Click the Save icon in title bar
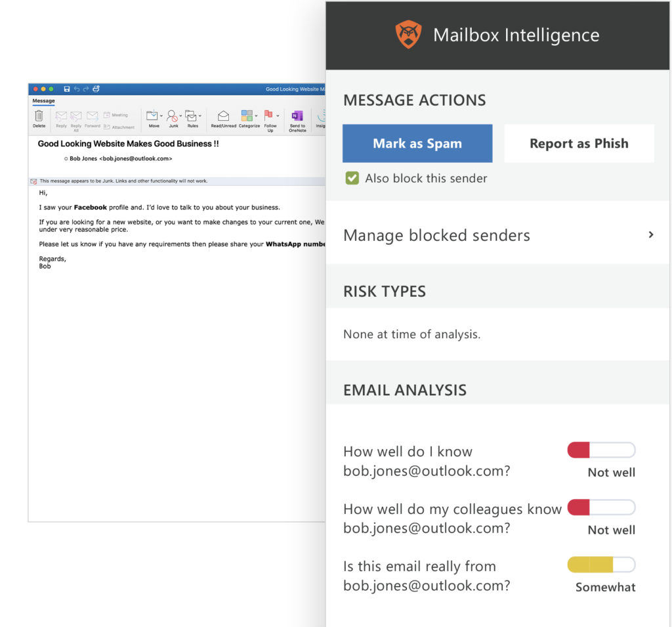 (67, 89)
